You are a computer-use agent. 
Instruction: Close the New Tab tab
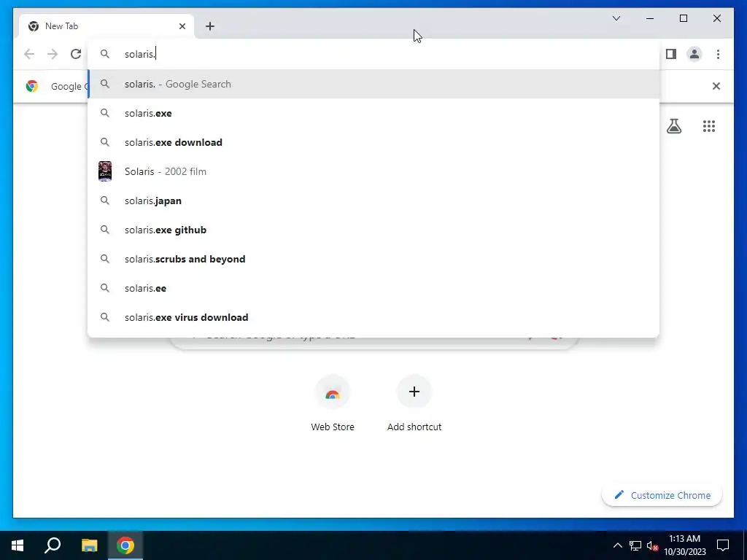click(182, 26)
